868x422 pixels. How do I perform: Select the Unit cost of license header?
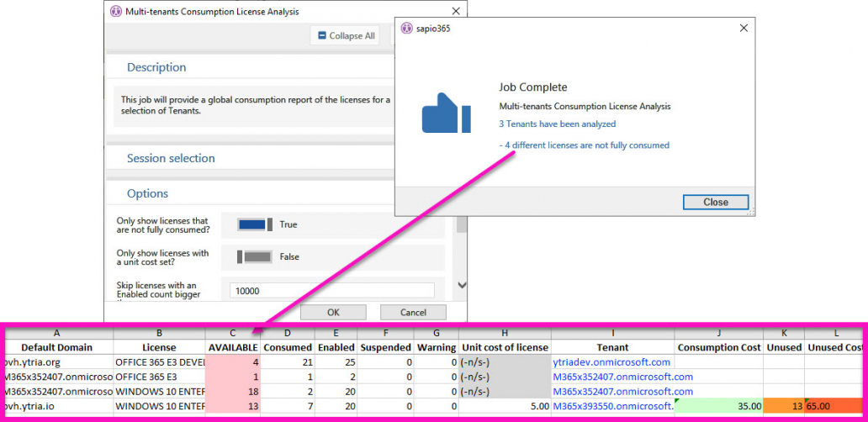pos(505,347)
